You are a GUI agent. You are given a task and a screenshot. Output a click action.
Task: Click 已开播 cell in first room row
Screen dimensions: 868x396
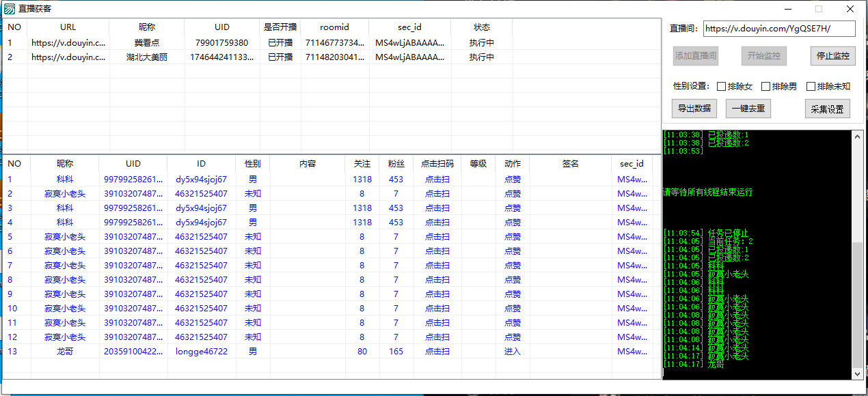(x=280, y=43)
